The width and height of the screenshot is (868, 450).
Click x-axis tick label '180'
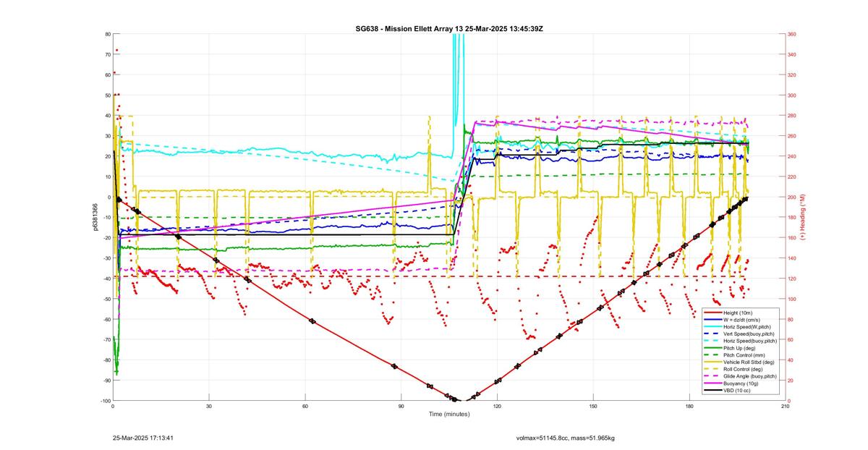click(x=689, y=407)
